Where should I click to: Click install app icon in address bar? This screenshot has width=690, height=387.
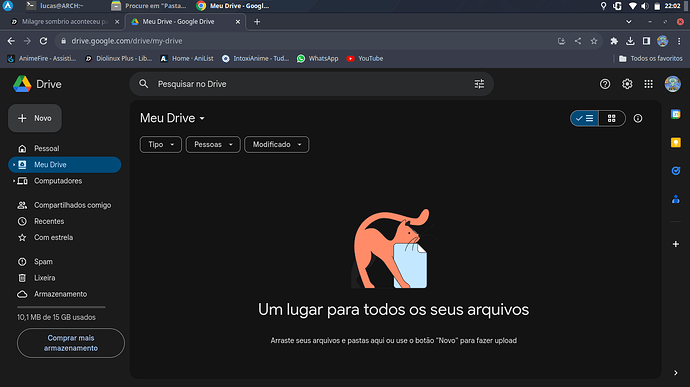tap(561, 41)
